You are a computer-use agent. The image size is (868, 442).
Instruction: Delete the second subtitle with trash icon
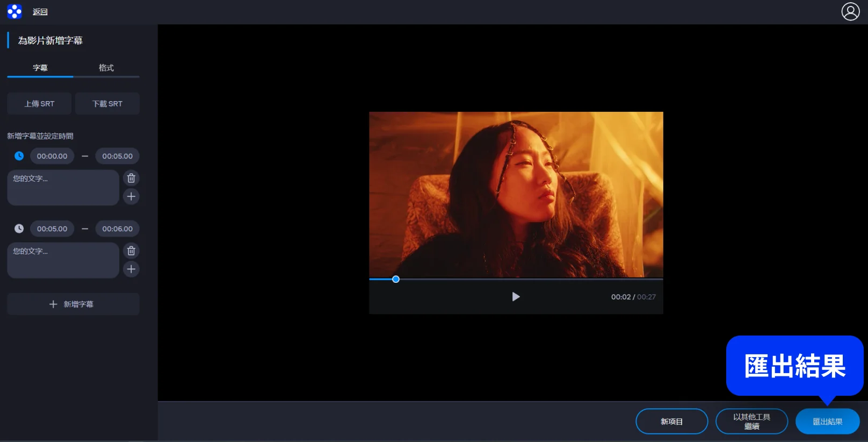click(x=131, y=251)
